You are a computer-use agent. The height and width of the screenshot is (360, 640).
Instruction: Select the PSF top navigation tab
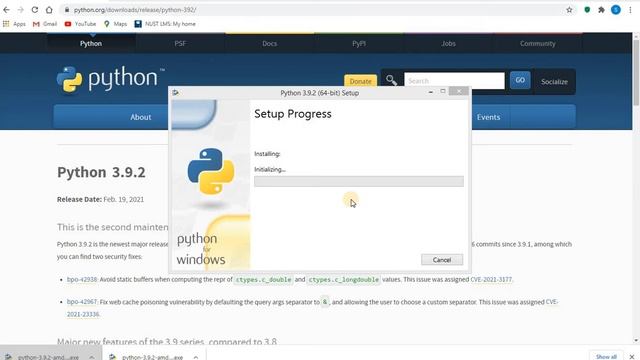pos(180,43)
